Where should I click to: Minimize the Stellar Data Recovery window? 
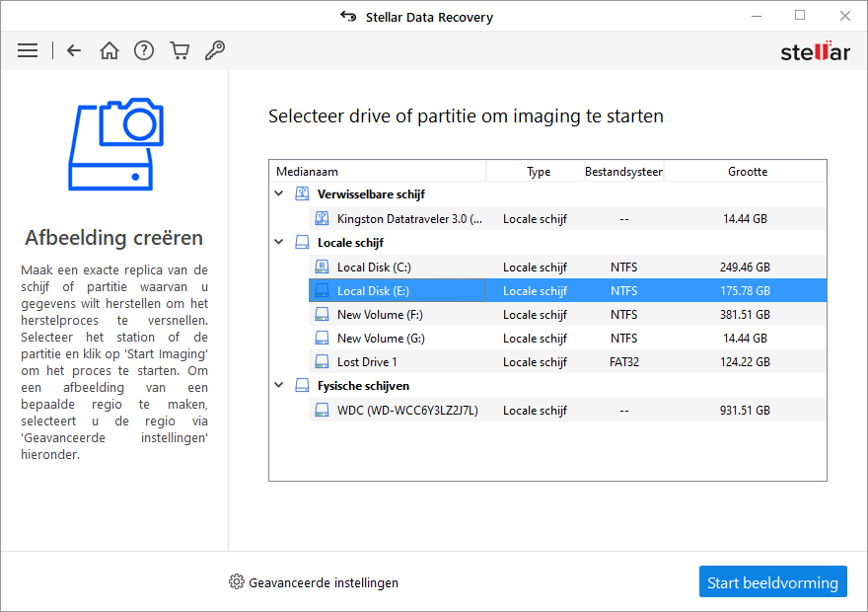(x=757, y=16)
